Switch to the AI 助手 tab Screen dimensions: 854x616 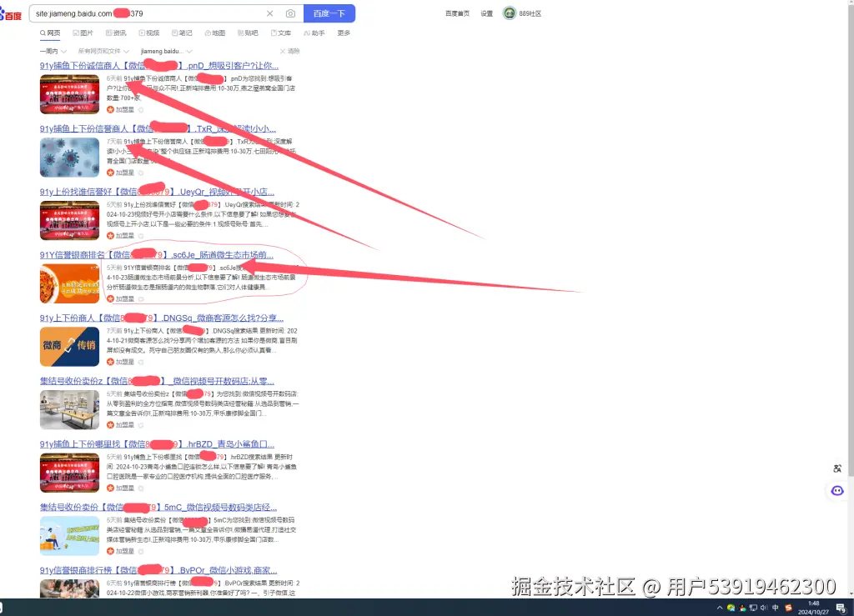tap(314, 33)
